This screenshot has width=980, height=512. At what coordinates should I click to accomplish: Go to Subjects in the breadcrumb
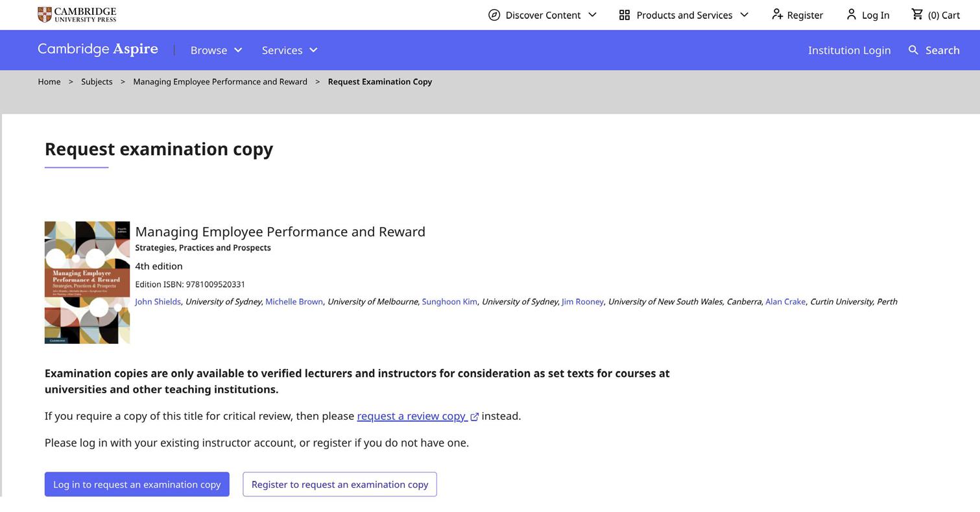97,82
